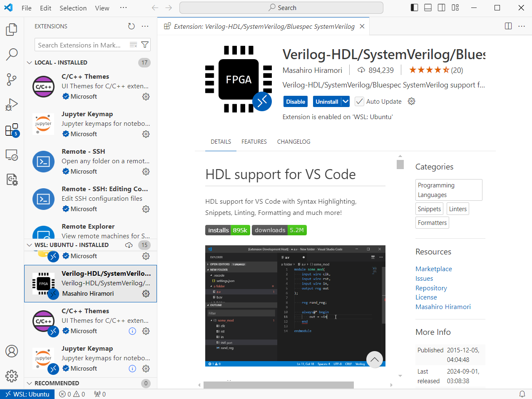
Task: Toggle the Auto Update checkbox
Action: (359, 101)
